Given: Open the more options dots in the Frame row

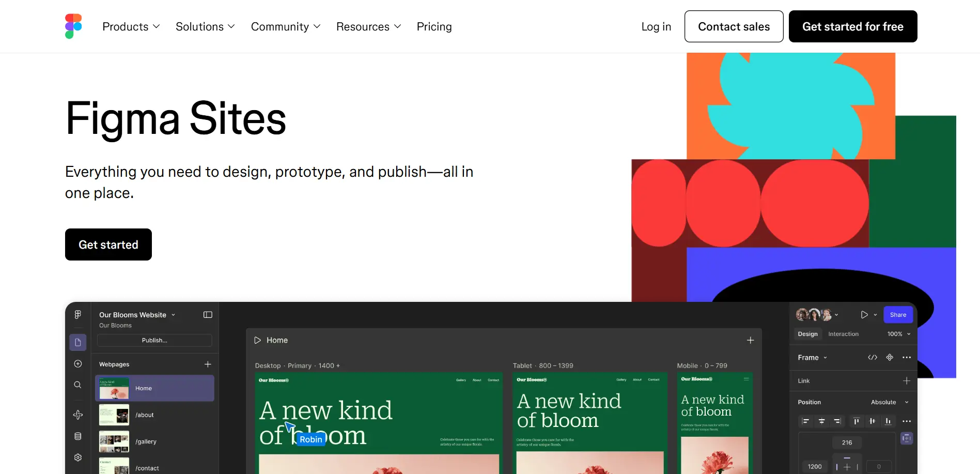Looking at the screenshot, I should pyautogui.click(x=907, y=357).
